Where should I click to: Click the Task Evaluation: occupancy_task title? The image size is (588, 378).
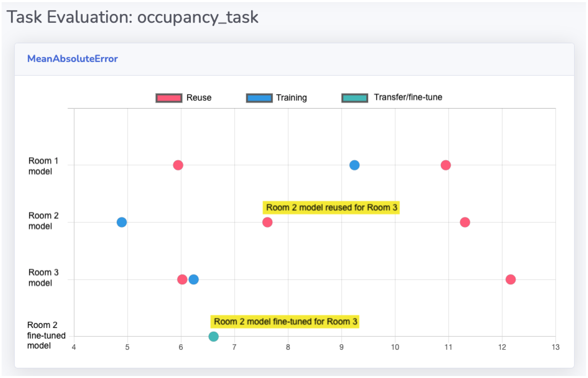click(132, 17)
